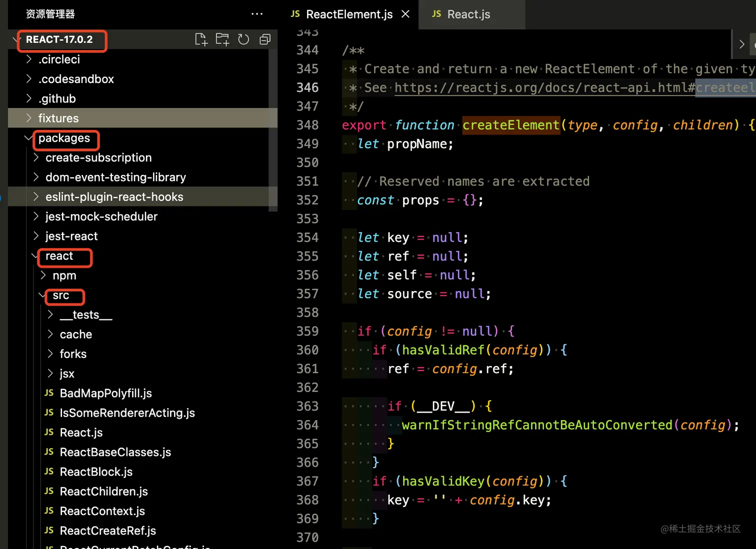Open explorer more actions ellipsis menu
Screen dimensions: 756x549
pos(257,14)
